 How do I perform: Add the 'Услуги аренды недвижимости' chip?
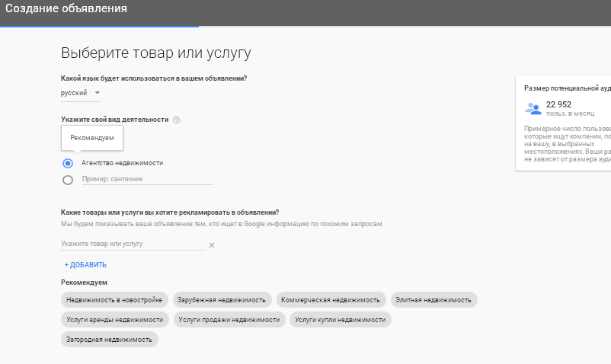114,320
